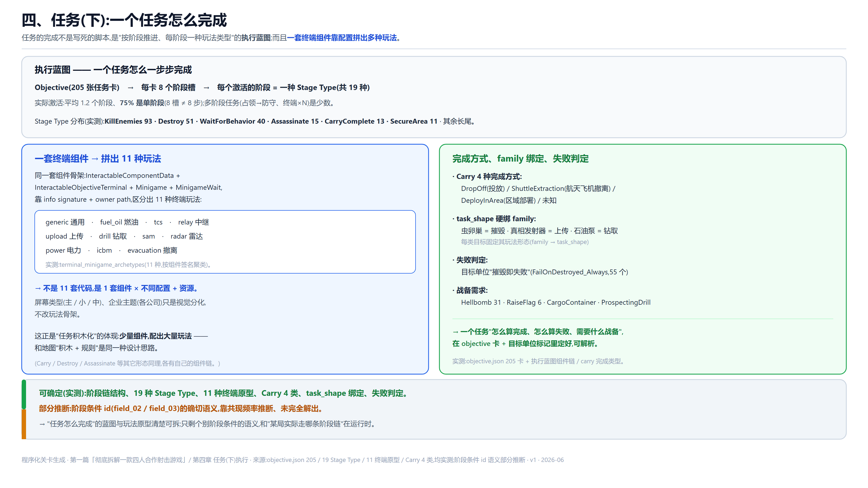The height and width of the screenshot is (488, 868).
Task: Click archetype drill 钻取
Action: (x=113, y=236)
